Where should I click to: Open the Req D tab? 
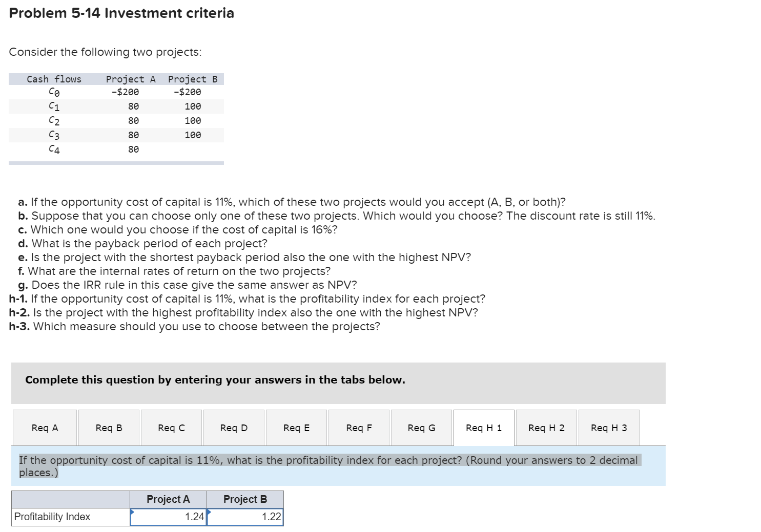pyautogui.click(x=233, y=428)
